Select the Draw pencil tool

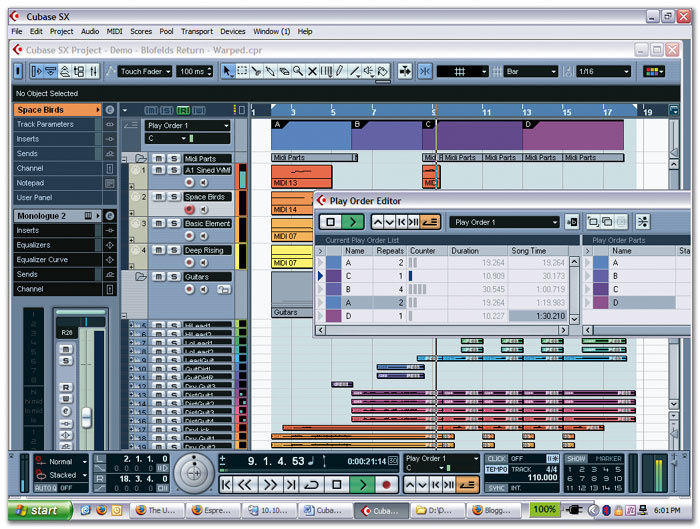(x=340, y=71)
